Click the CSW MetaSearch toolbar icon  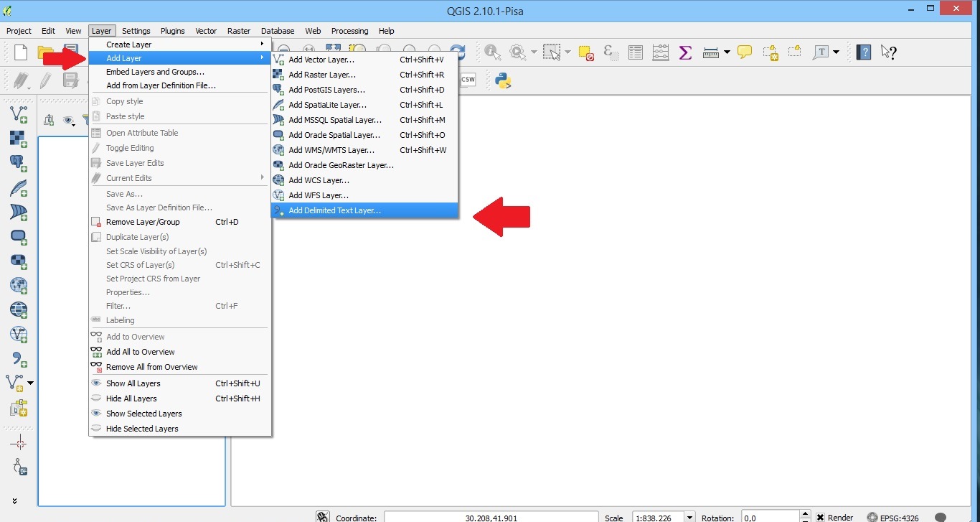point(468,80)
